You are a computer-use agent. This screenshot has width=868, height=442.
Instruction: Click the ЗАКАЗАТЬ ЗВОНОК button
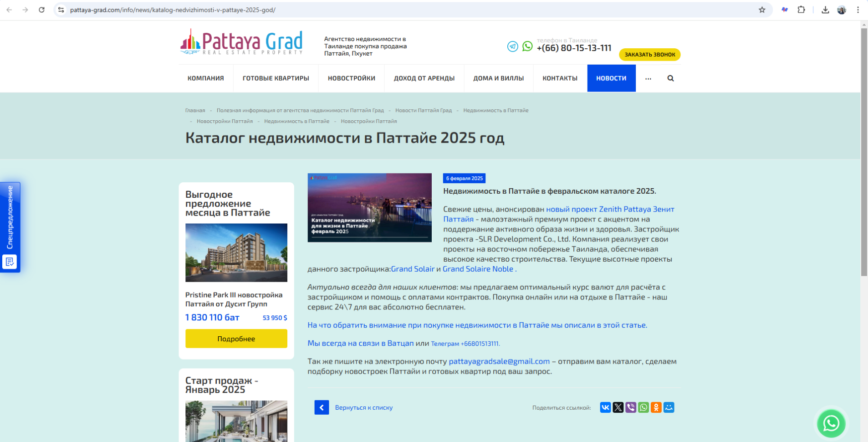[650, 55]
